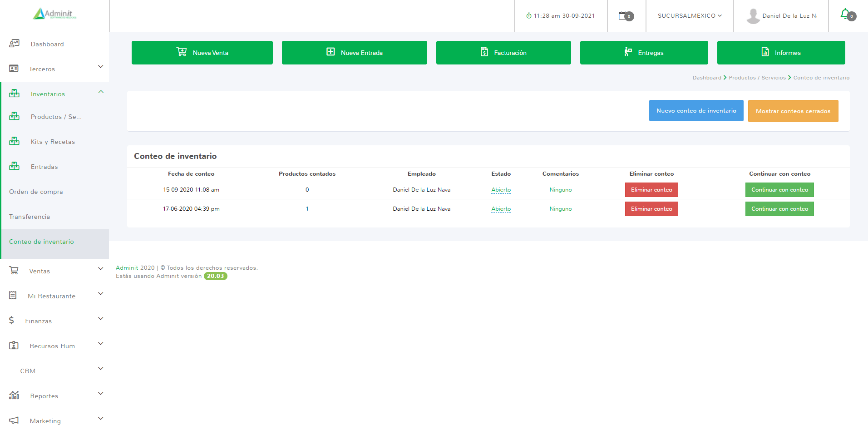Viewport: 868px width, 425px height.
Task: Open the SUCURSALMEXICO branch dropdown
Action: tap(689, 16)
